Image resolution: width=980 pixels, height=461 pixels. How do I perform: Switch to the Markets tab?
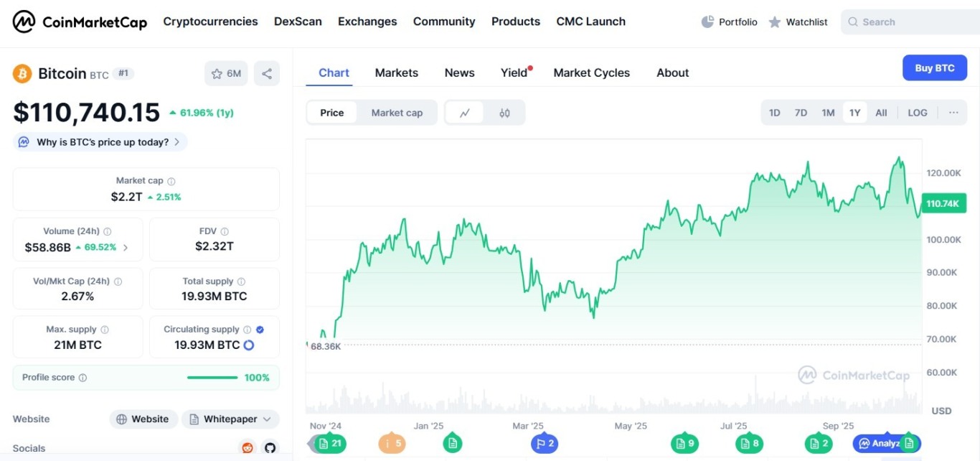[x=396, y=73]
